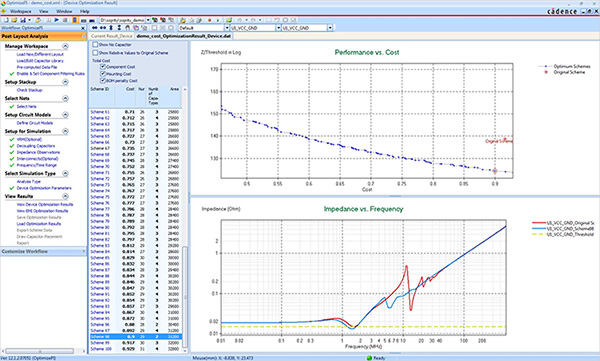Open the Window menu
The width and height of the screenshot is (600, 361).
[64, 11]
